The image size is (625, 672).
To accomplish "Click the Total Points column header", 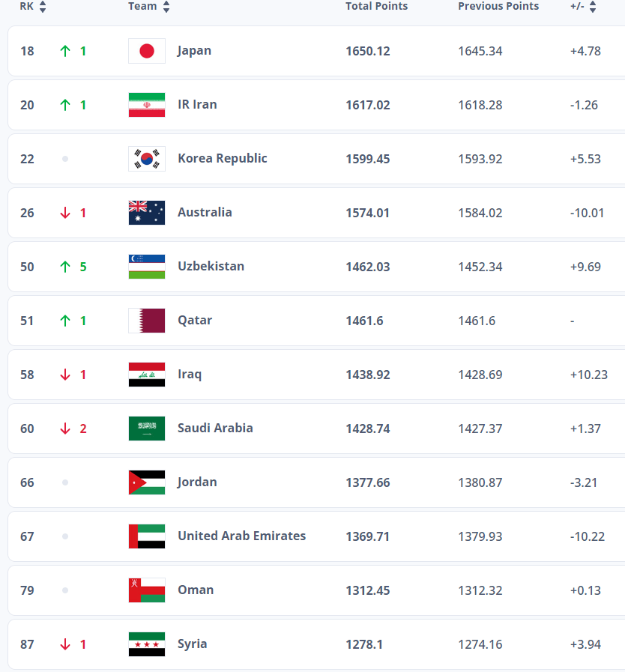I will [x=376, y=6].
